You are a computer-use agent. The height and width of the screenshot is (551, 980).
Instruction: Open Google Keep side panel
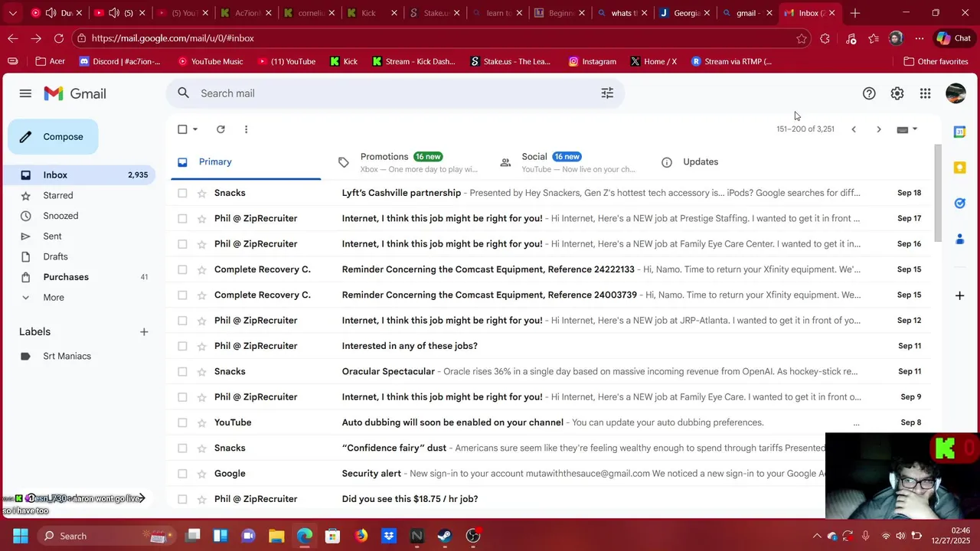tap(959, 168)
